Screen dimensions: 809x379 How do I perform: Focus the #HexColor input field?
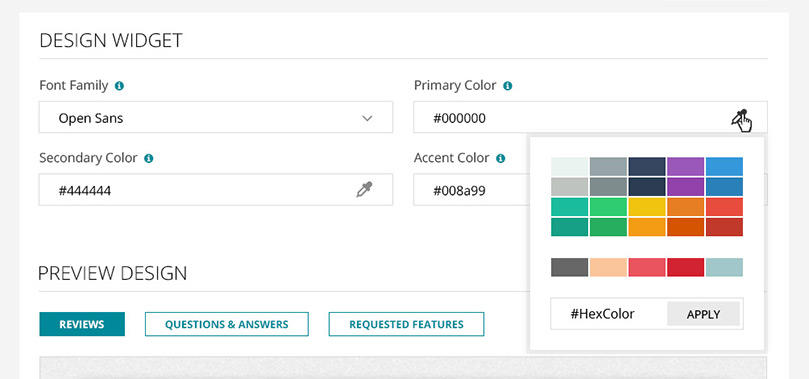click(609, 314)
